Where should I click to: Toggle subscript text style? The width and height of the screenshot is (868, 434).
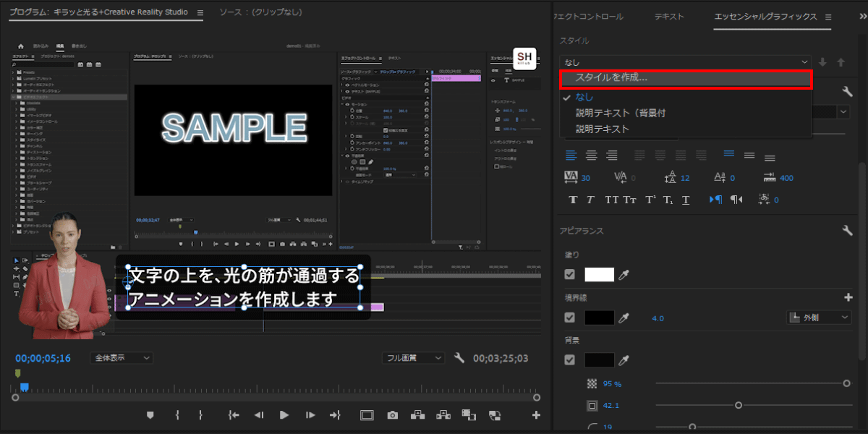tap(668, 200)
